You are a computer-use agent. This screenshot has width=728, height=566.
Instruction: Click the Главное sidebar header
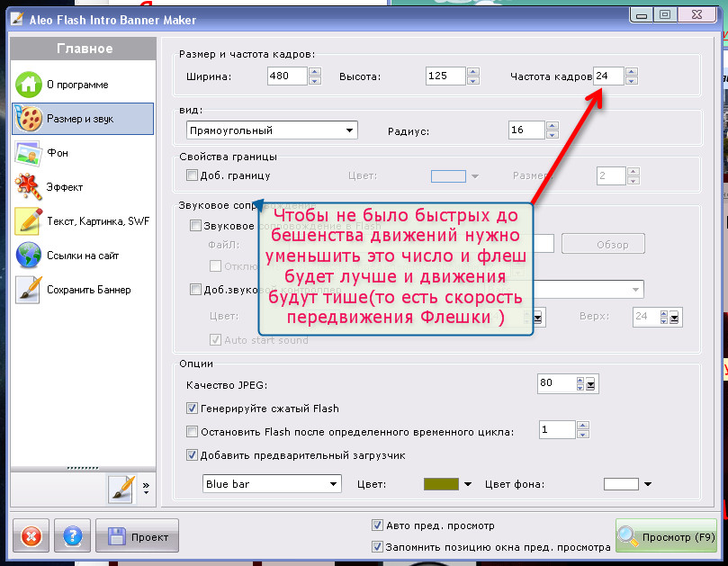84,49
